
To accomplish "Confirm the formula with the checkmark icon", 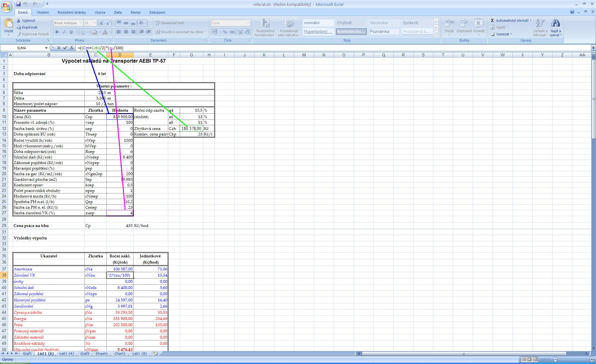I will [x=65, y=48].
